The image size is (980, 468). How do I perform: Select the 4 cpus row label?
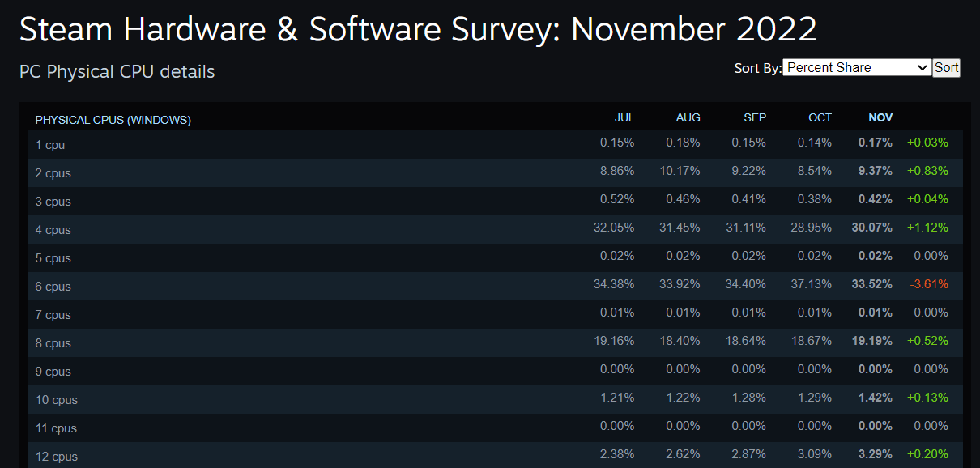pos(53,229)
